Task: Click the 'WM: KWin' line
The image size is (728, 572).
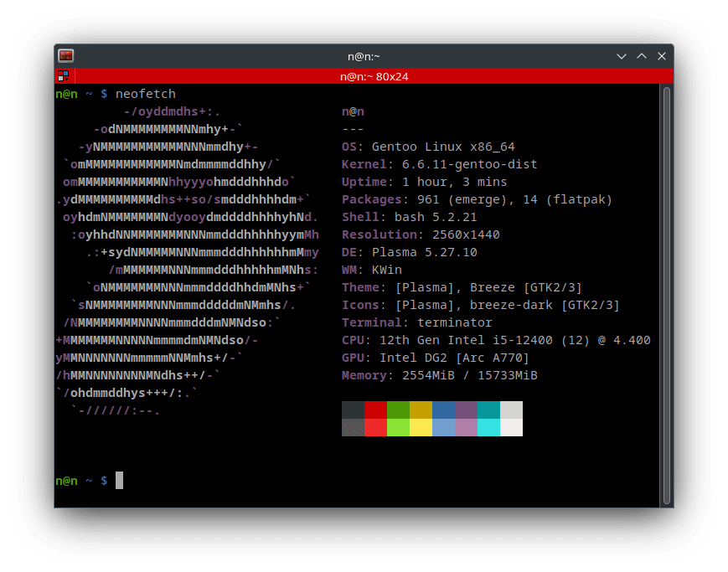Action: click(371, 270)
